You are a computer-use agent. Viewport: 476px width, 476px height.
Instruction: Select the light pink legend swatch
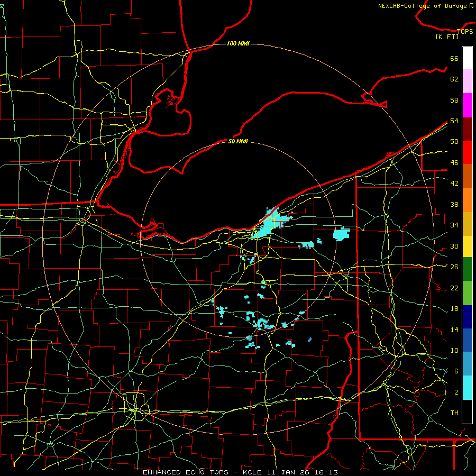click(467, 81)
